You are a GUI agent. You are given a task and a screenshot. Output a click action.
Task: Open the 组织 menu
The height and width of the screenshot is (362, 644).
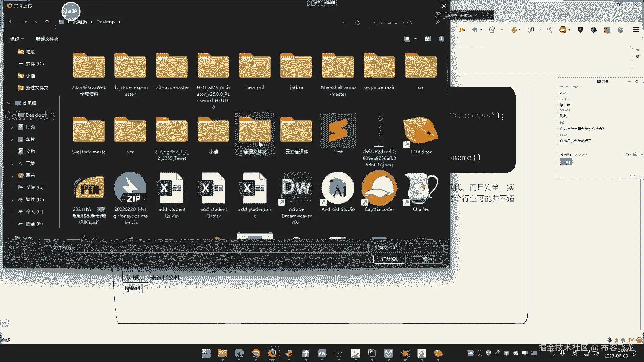pos(17,39)
